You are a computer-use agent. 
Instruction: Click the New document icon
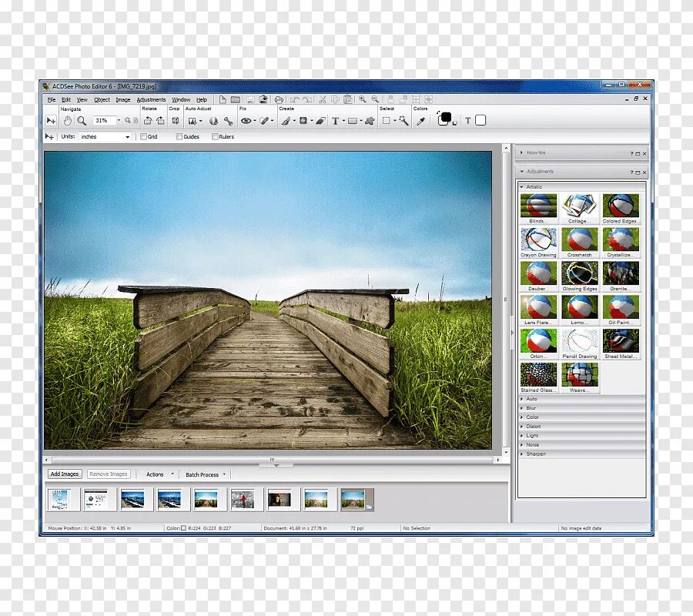[x=223, y=99]
